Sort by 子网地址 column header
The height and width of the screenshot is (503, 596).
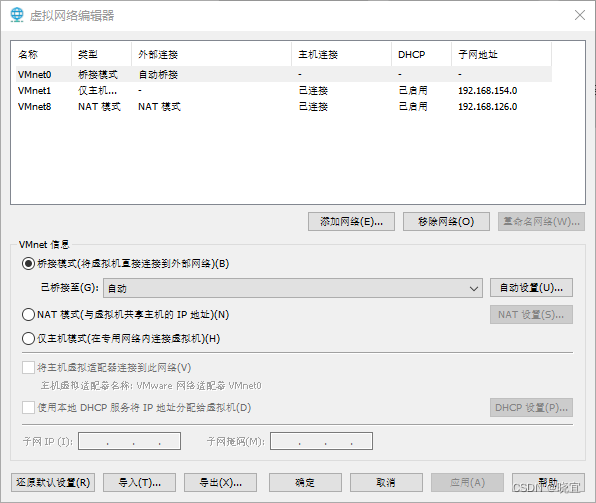502,54
